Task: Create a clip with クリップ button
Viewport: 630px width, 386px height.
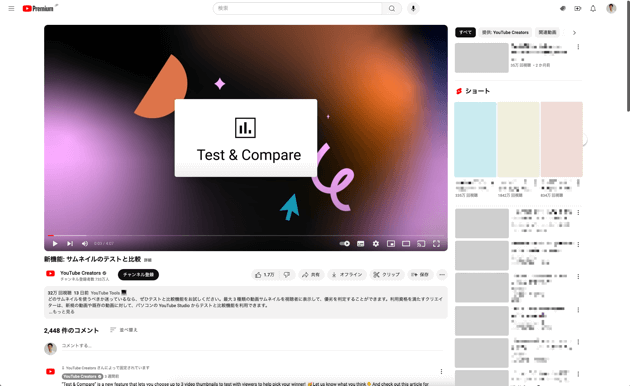Action: pos(387,275)
